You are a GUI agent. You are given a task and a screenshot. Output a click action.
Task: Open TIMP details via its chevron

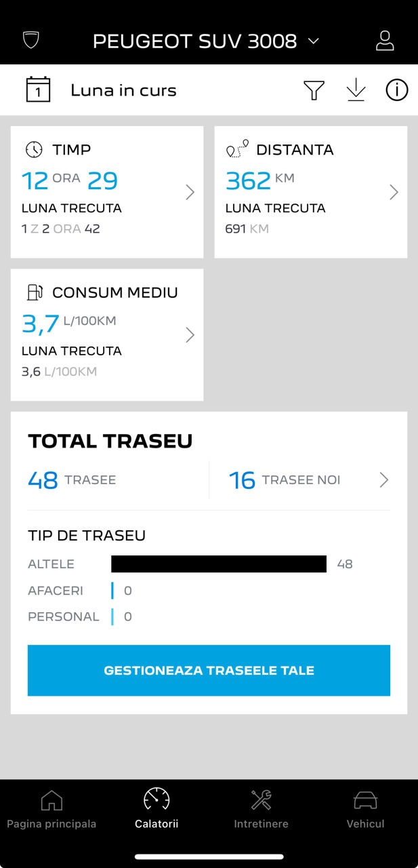pos(190,193)
